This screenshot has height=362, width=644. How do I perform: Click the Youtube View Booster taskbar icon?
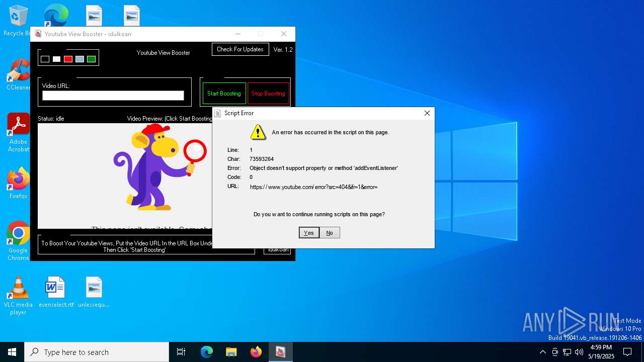[x=280, y=352]
